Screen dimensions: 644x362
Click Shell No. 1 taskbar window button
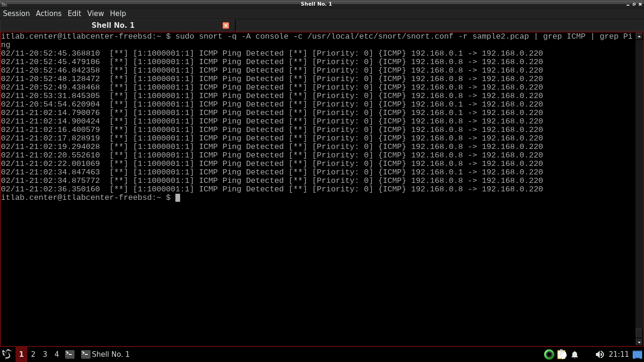point(106,354)
